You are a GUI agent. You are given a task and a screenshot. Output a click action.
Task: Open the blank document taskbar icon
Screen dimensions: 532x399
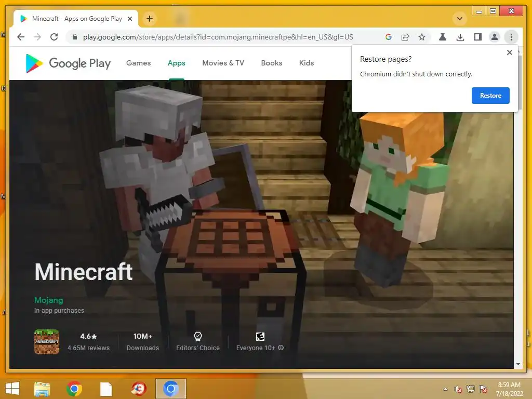pos(106,389)
